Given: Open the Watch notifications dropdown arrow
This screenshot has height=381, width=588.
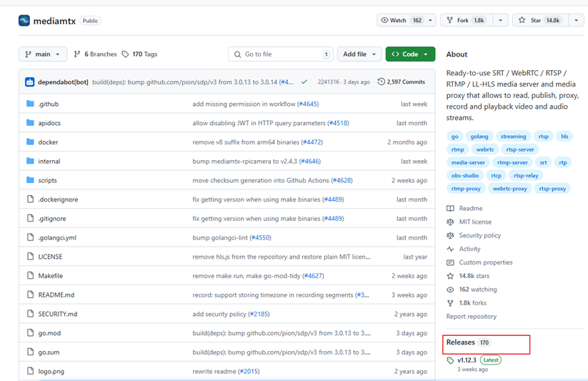Looking at the screenshot, I should pyautogui.click(x=430, y=20).
